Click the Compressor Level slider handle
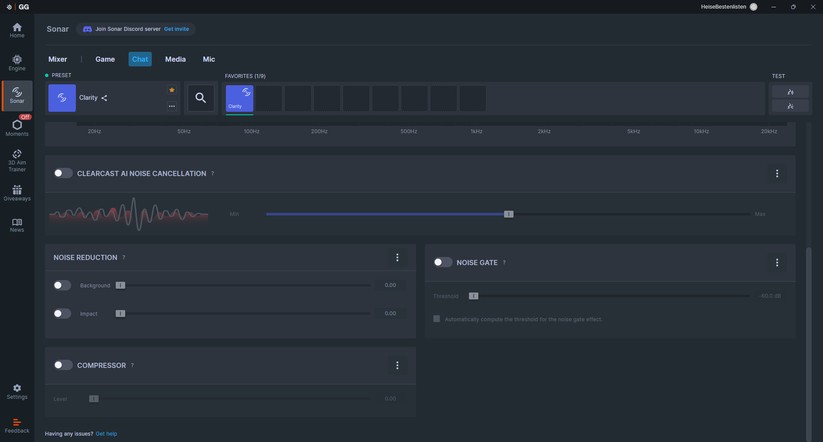Image resolution: width=823 pixels, height=442 pixels. tap(93, 398)
